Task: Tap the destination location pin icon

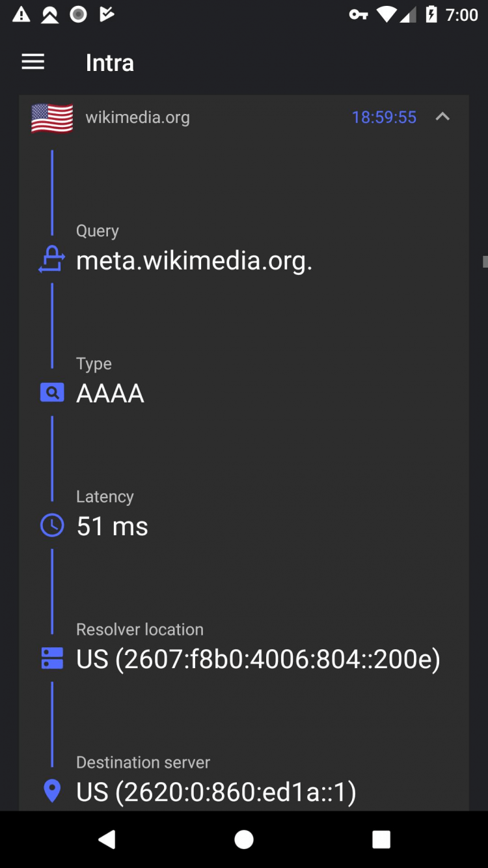Action: point(52,791)
